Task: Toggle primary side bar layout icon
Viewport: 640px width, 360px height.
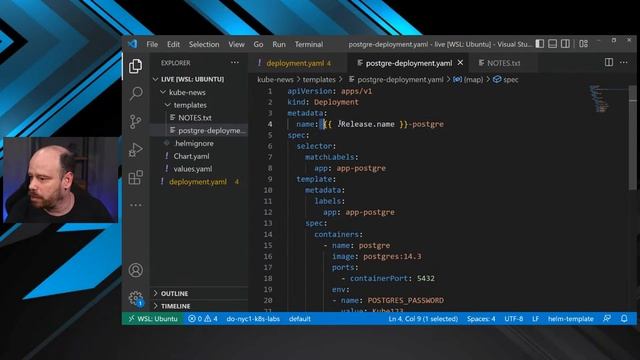Action: click(x=540, y=44)
